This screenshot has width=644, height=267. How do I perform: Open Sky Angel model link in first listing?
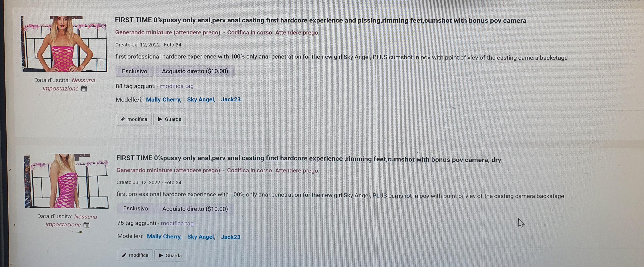(201, 100)
